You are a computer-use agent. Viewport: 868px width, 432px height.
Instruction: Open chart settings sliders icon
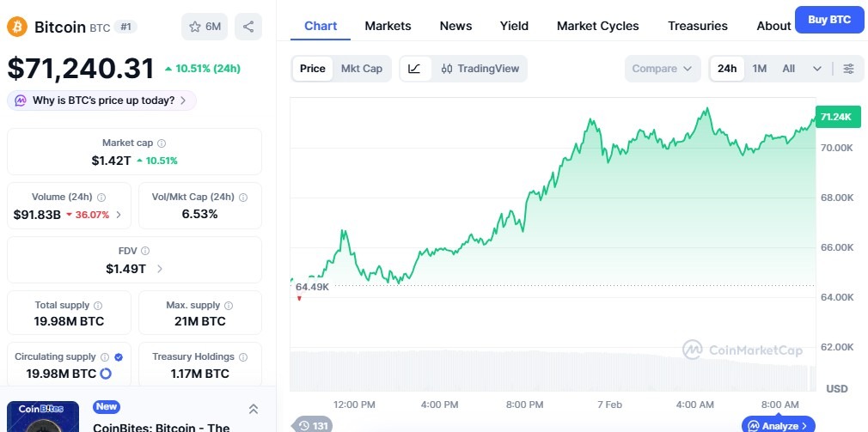(x=848, y=69)
